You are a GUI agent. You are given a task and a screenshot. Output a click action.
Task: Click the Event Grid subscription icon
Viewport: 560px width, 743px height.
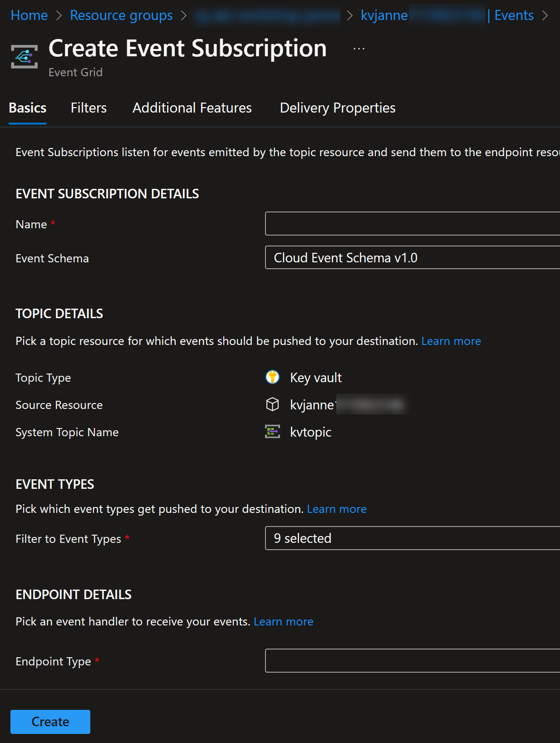(25, 57)
